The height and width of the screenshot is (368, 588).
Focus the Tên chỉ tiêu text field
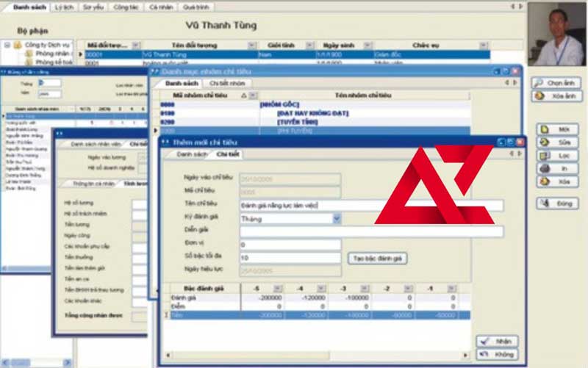coord(371,206)
